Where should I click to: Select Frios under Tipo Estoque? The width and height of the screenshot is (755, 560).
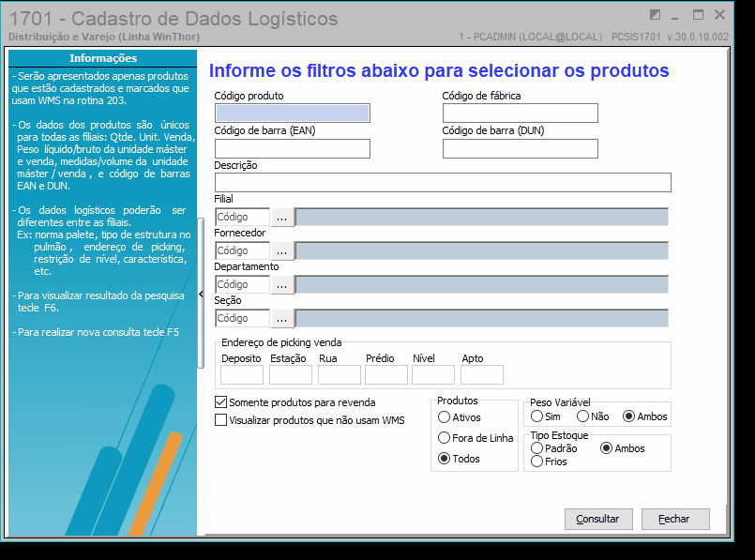click(536, 462)
